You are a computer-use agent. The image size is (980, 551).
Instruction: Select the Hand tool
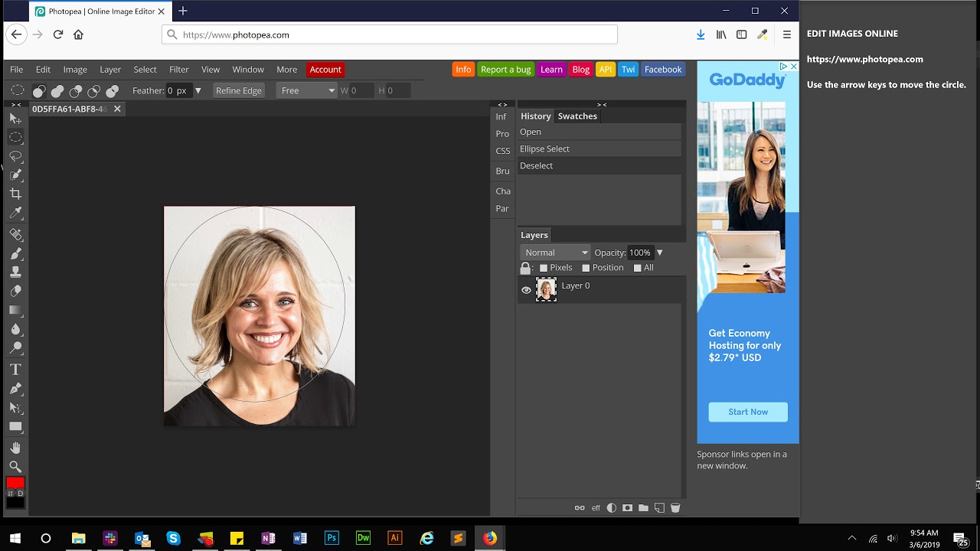click(15, 448)
